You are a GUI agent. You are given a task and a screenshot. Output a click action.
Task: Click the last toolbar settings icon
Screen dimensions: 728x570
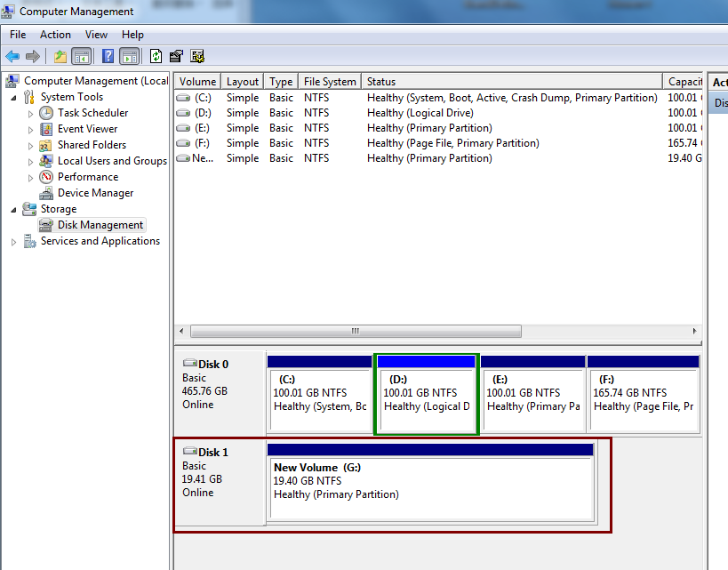pyautogui.click(x=196, y=57)
